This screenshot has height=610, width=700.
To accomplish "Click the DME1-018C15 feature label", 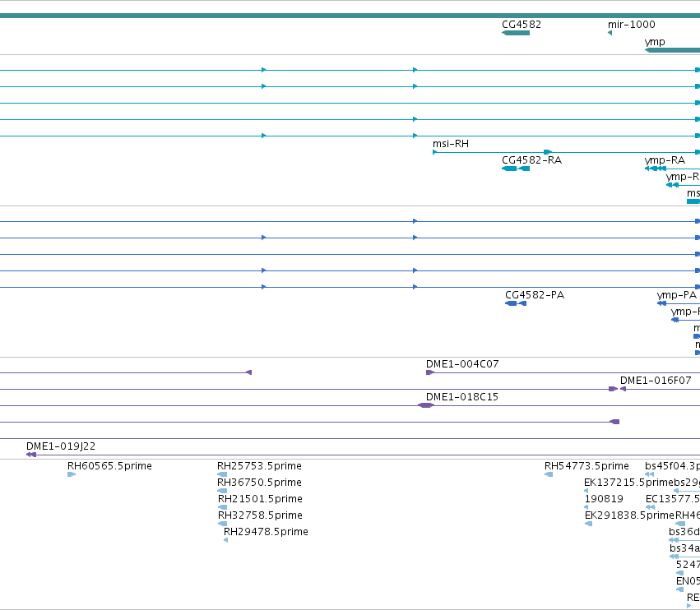I will click(x=462, y=397).
